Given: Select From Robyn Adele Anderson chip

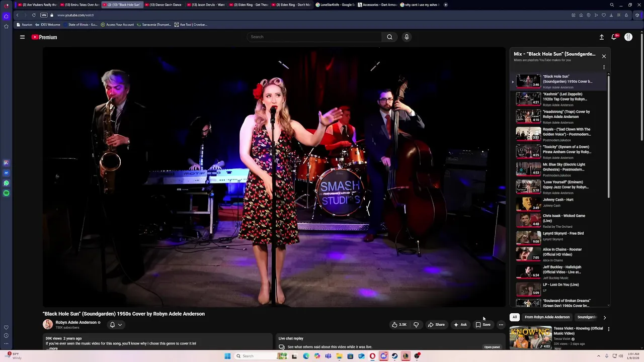Looking at the screenshot, I should 547,317.
